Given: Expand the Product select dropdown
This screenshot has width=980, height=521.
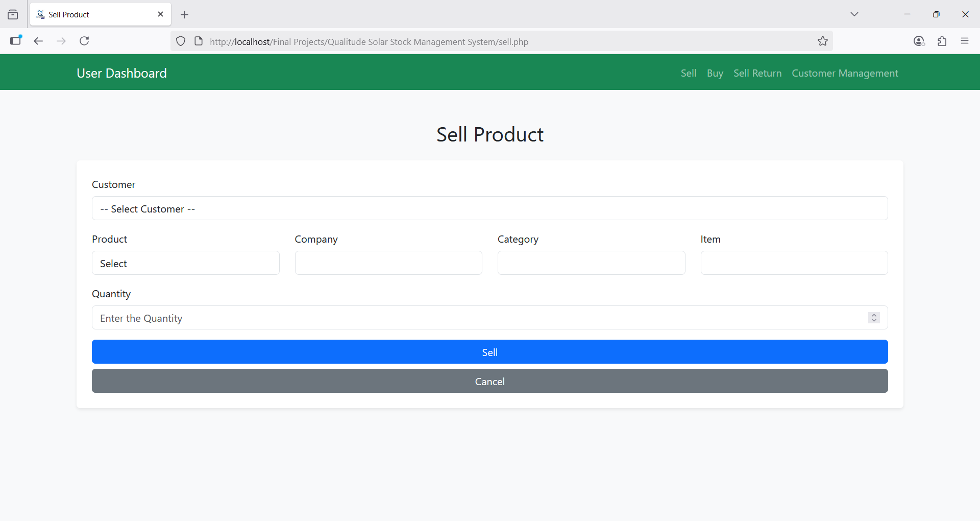Looking at the screenshot, I should coord(185,263).
